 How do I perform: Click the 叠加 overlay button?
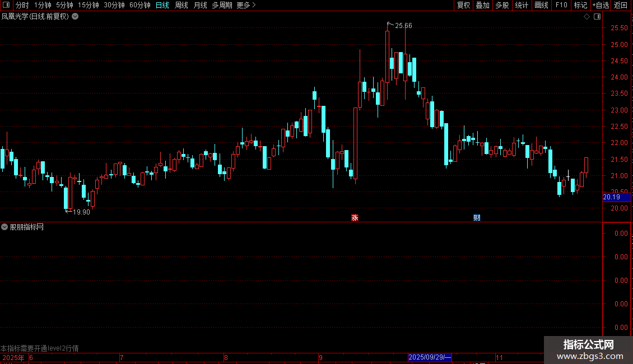coord(482,5)
